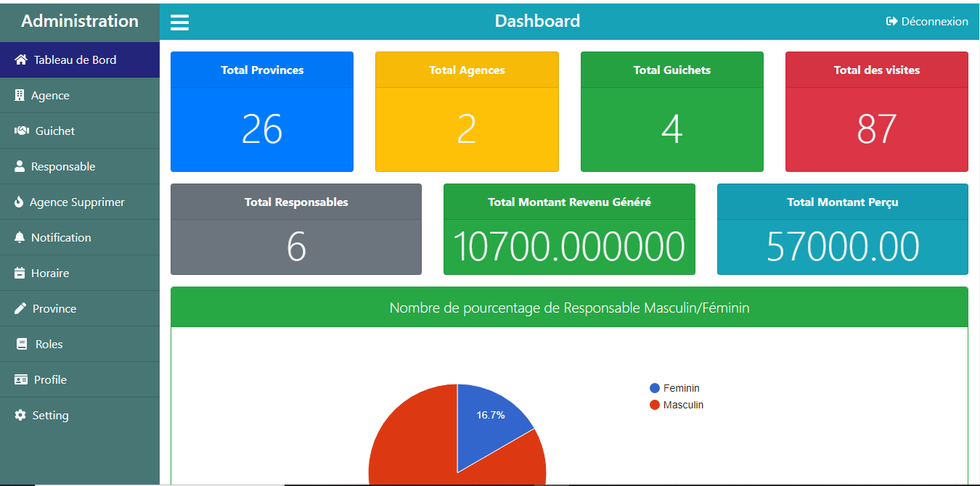Click the value 4 in Guichets card
This screenshot has width=980, height=486.
coord(672,129)
